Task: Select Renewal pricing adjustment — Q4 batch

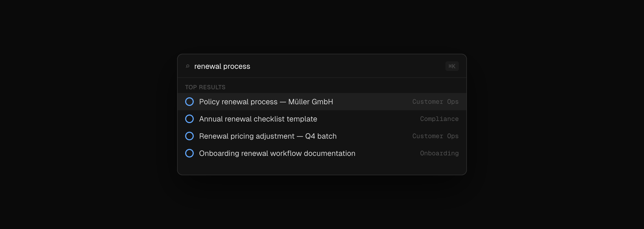Action: point(268,136)
